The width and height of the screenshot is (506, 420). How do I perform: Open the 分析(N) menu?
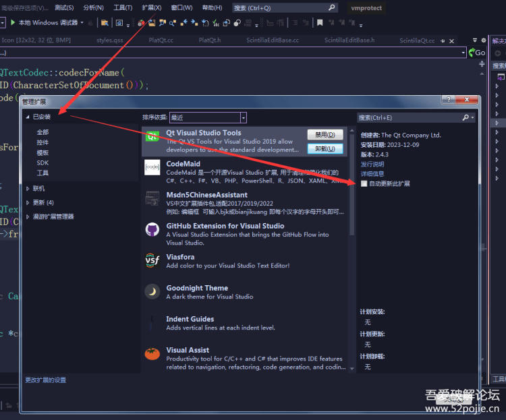click(x=93, y=7)
